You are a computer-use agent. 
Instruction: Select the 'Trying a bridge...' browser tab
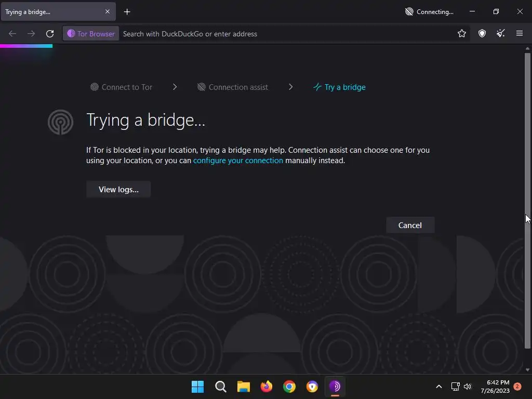pyautogui.click(x=58, y=12)
